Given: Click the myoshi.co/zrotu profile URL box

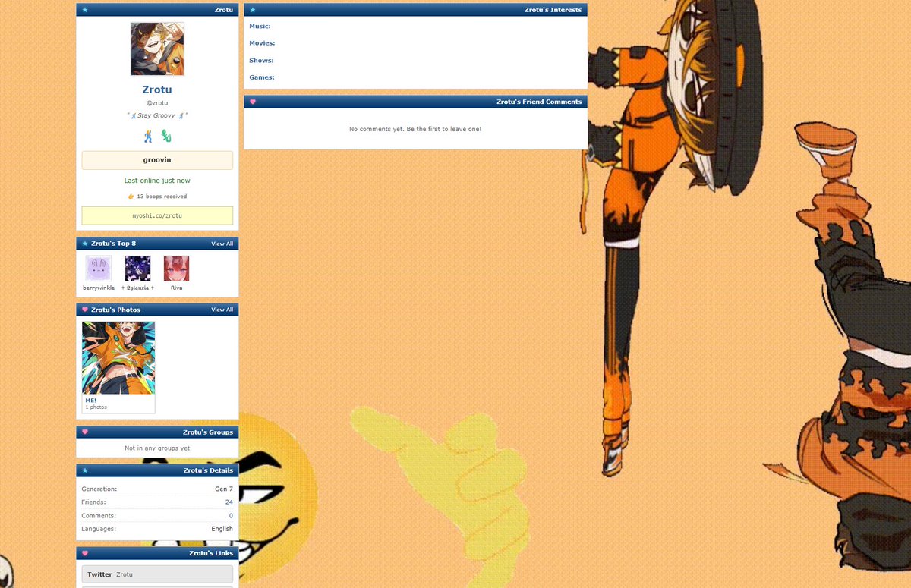Looking at the screenshot, I should [x=157, y=215].
